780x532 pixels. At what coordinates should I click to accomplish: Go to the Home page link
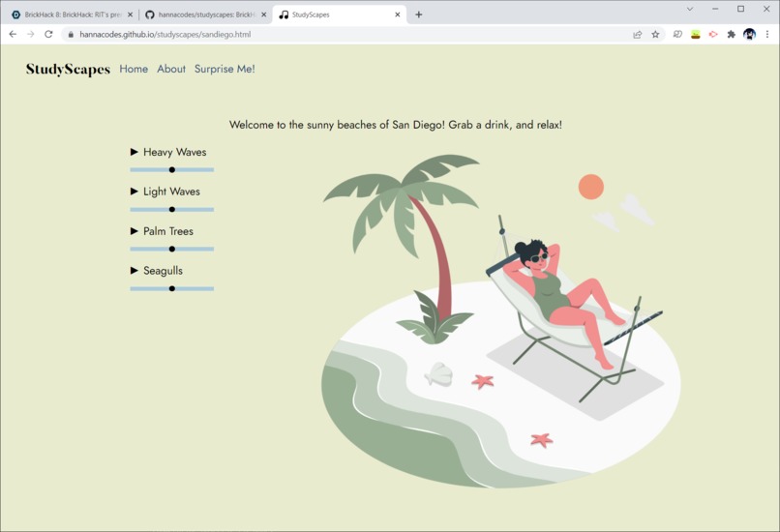point(134,69)
